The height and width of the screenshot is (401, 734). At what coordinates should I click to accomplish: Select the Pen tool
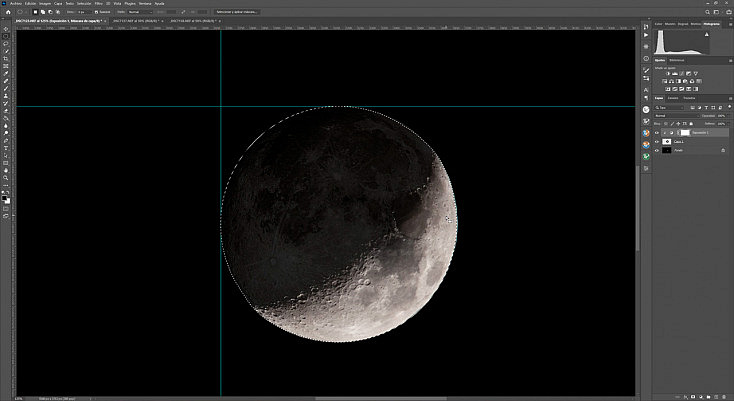6,141
